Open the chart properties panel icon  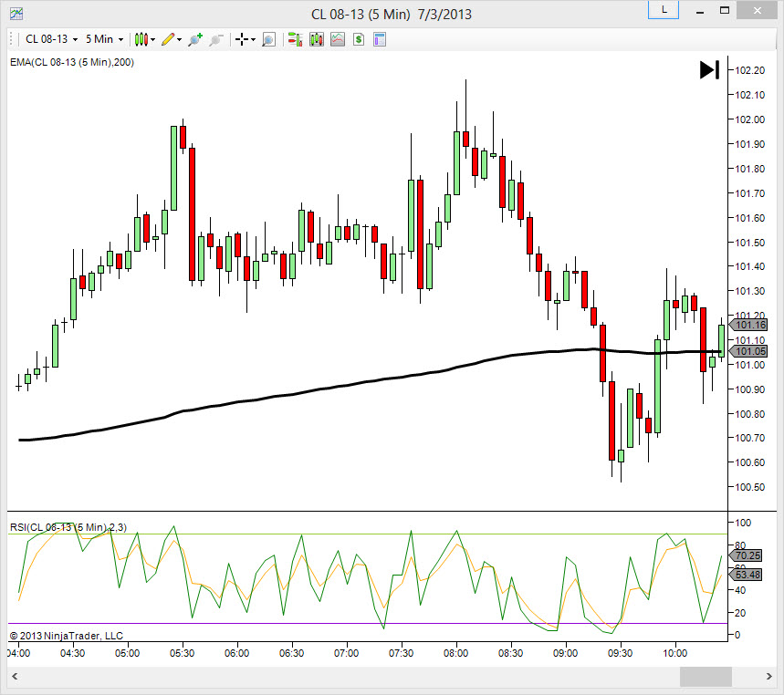[380, 39]
